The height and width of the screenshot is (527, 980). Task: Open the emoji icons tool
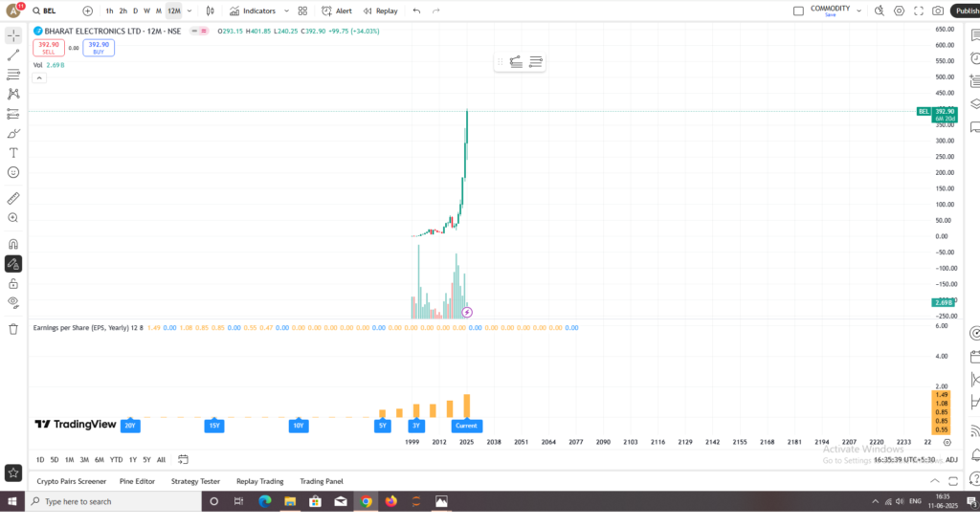point(13,172)
